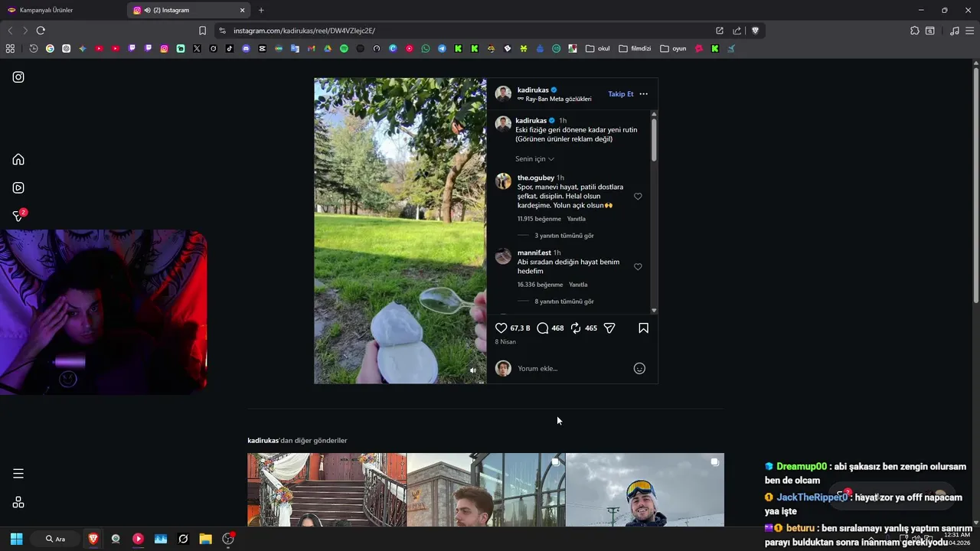This screenshot has height=551, width=980.
Task: Open post options three-dot menu
Action: 643,94
